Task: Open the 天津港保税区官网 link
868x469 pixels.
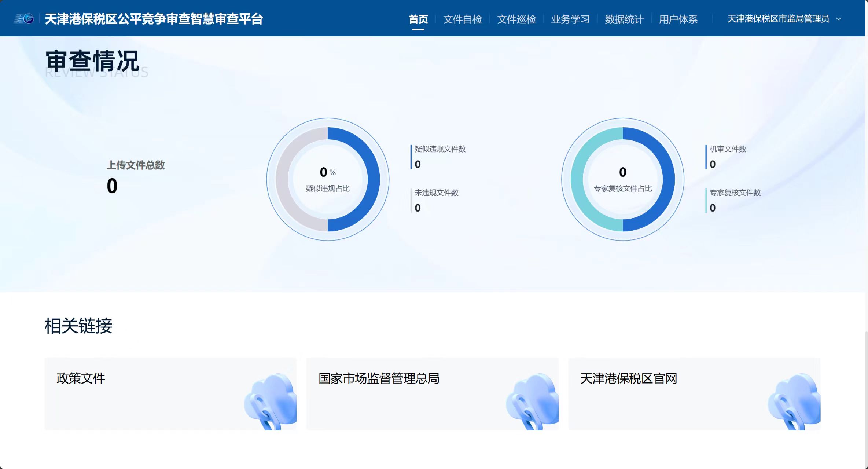Action: 660,394
